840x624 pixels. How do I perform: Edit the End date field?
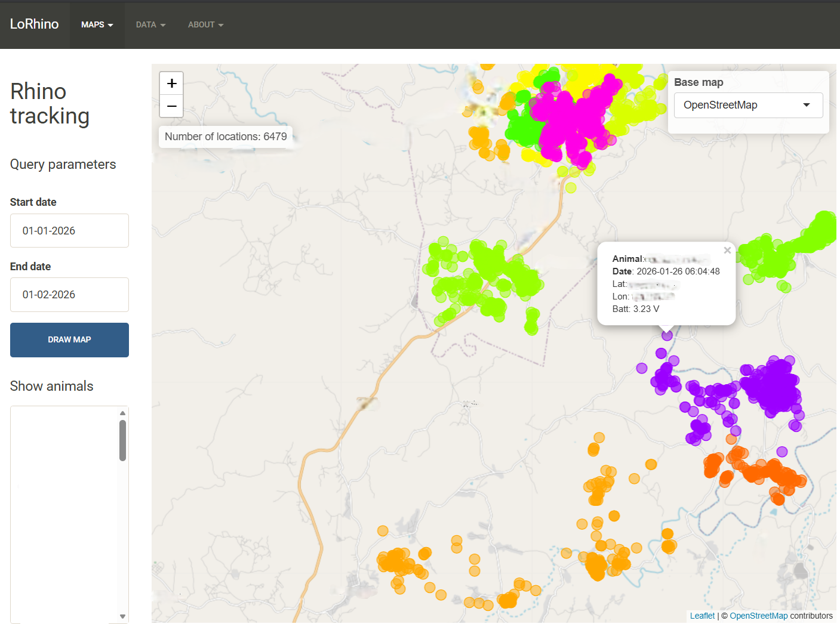click(69, 295)
